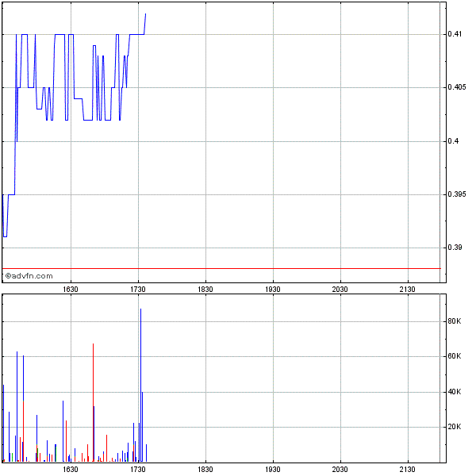The height and width of the screenshot is (476, 476).
Task: Select the 0.41 price axis label
Action: [x=455, y=35]
